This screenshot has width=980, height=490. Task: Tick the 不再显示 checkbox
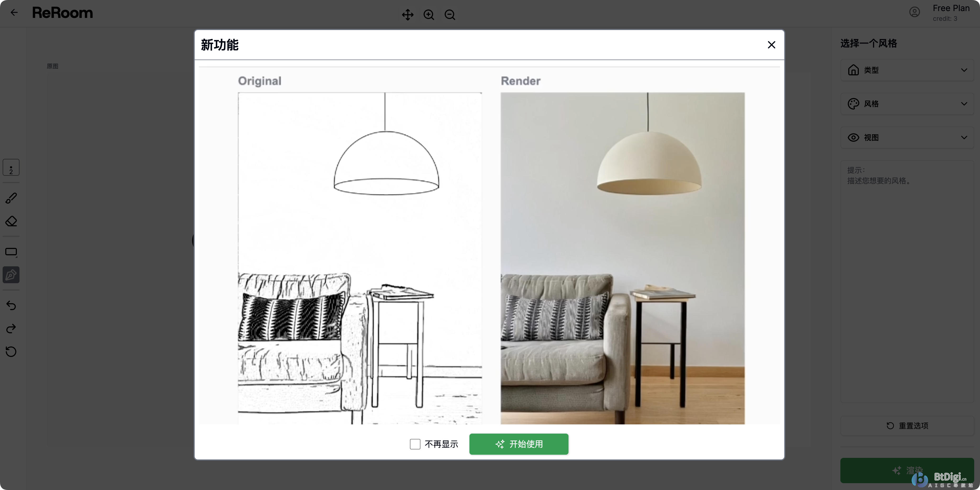pos(415,444)
